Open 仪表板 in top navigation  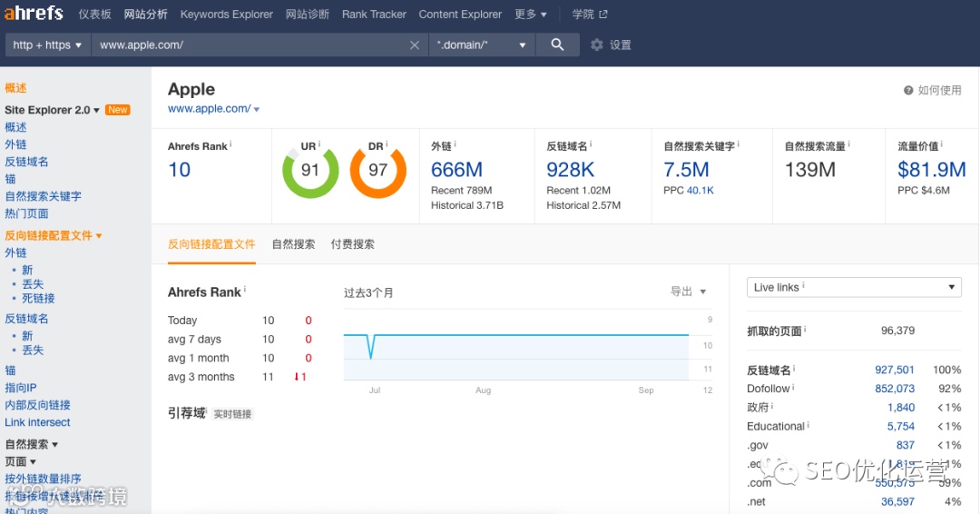[x=94, y=14]
